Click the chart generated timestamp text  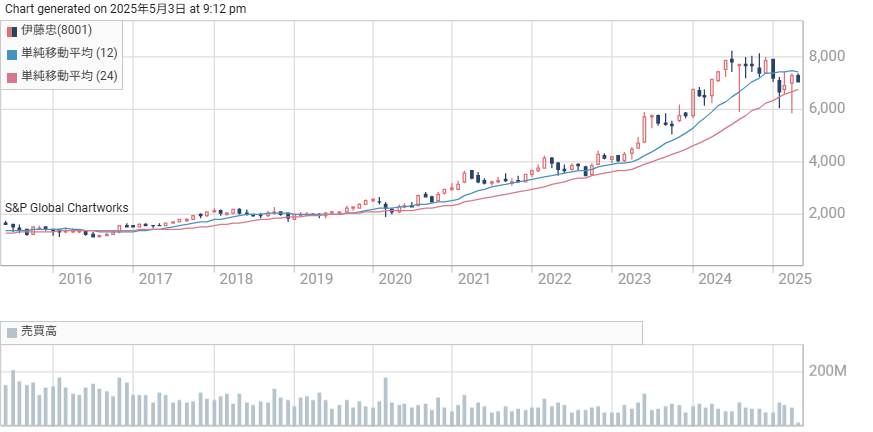click(x=125, y=9)
